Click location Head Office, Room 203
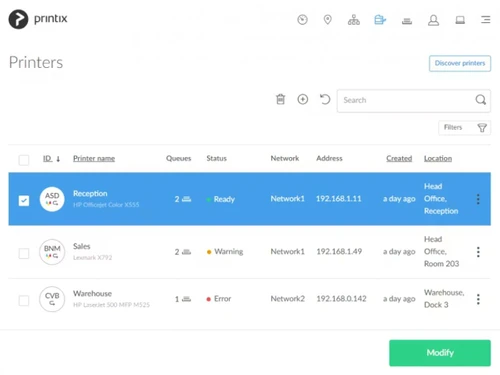This screenshot has height=375, width=500. [x=441, y=251]
